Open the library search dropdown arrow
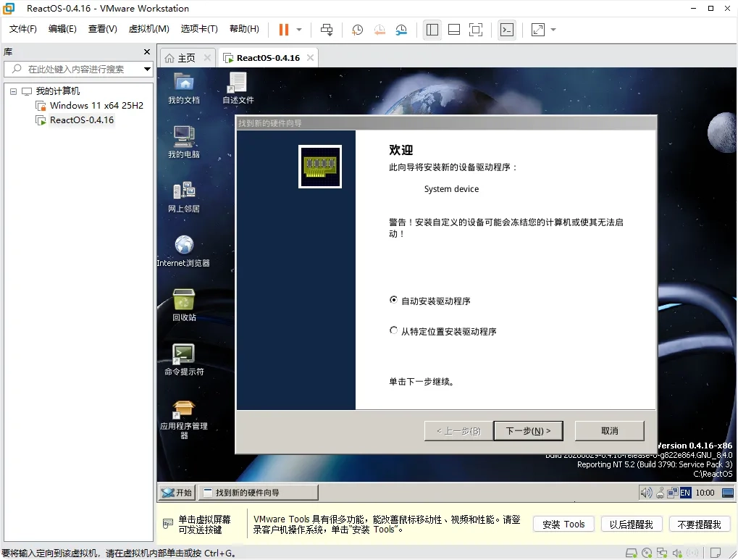This screenshot has height=560, width=738. pos(147,70)
